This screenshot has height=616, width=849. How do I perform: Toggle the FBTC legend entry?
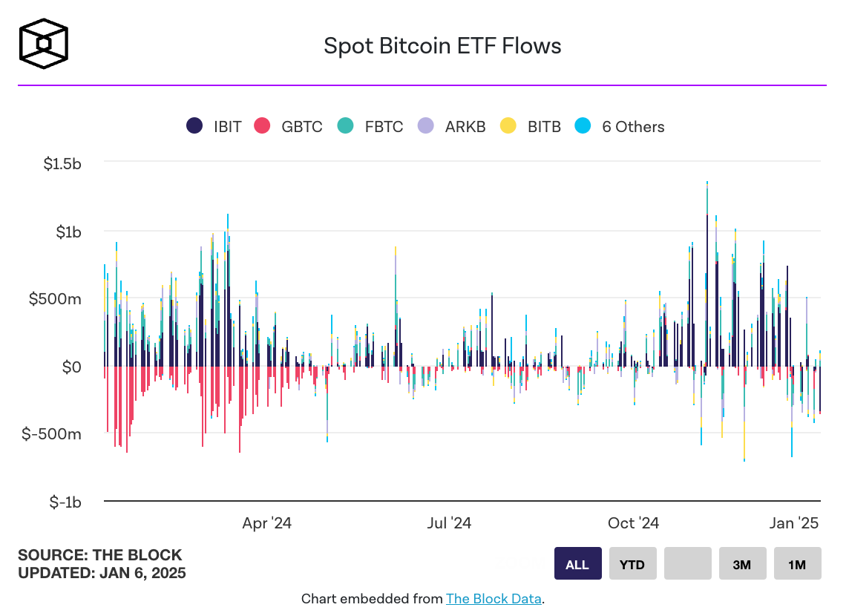pyautogui.click(x=383, y=126)
